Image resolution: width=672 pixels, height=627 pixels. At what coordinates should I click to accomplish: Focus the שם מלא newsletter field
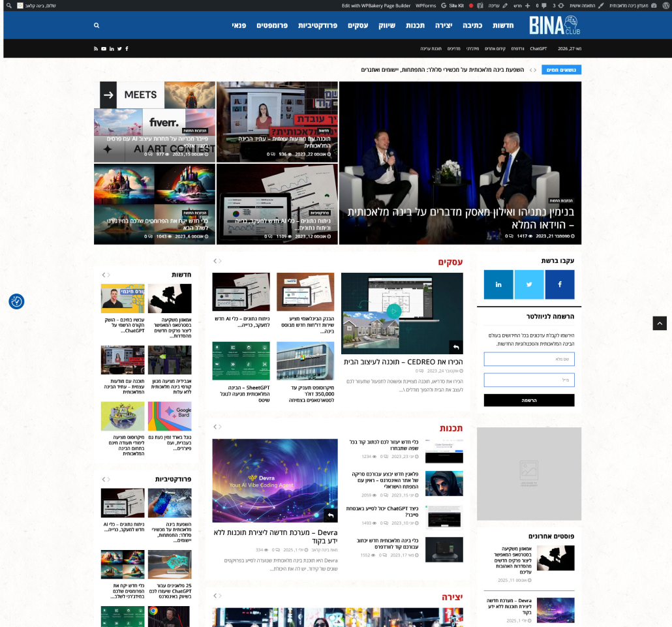[x=529, y=359]
